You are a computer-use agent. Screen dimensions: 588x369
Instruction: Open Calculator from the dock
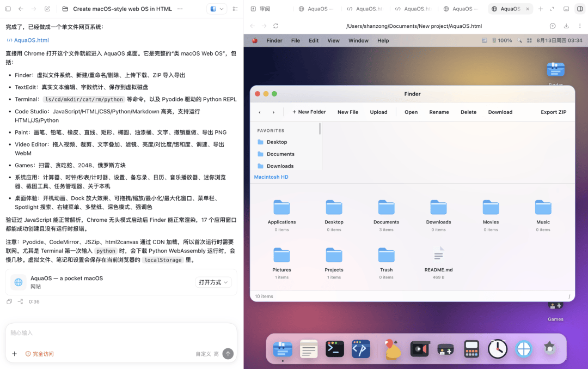[x=471, y=349]
